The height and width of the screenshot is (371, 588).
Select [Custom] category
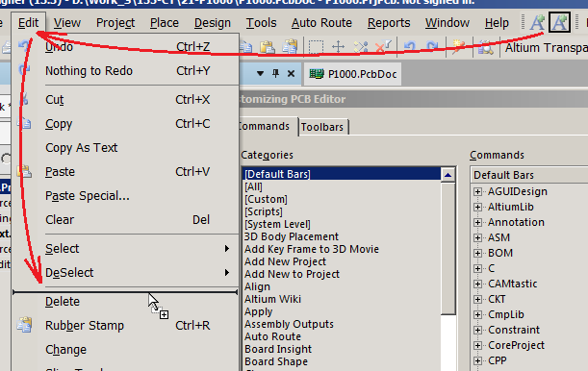click(342, 199)
